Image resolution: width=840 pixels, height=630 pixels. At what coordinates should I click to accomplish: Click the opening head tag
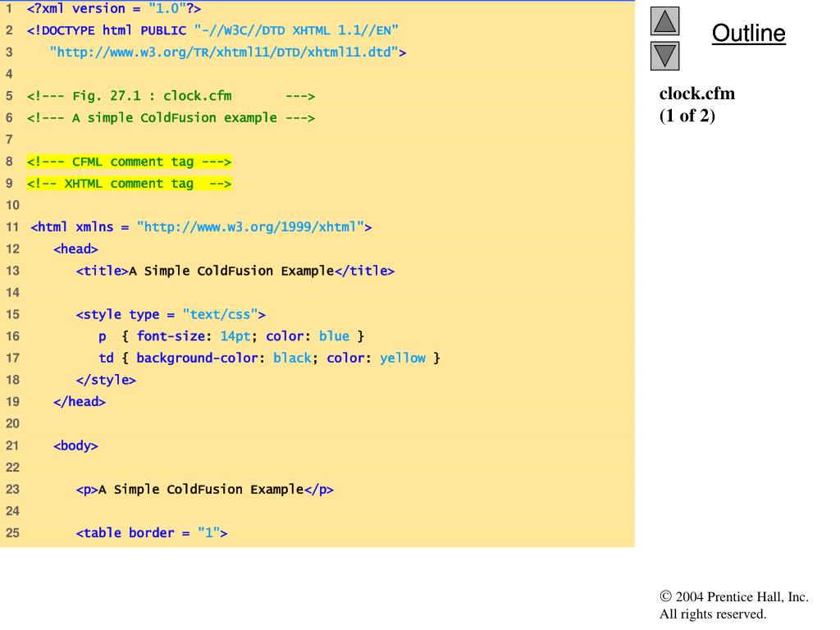tap(75, 249)
